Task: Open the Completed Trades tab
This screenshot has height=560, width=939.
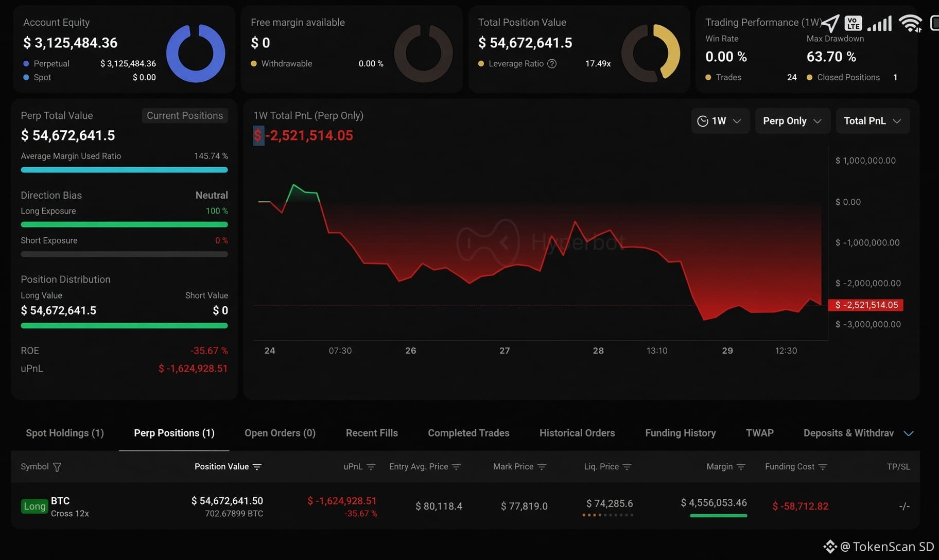Action: (x=468, y=433)
